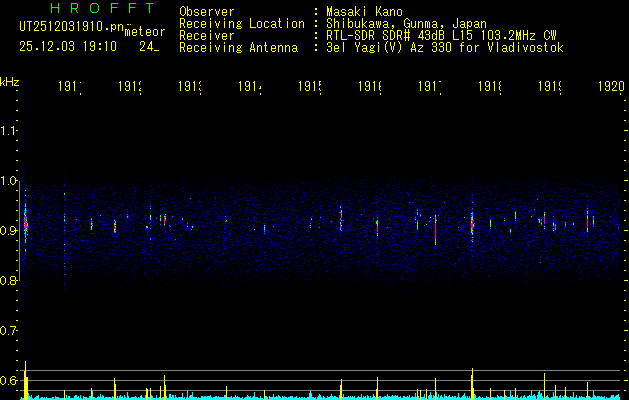
Task: Click the 0.9 frequency axis label
Action: pyautogui.click(x=8, y=231)
